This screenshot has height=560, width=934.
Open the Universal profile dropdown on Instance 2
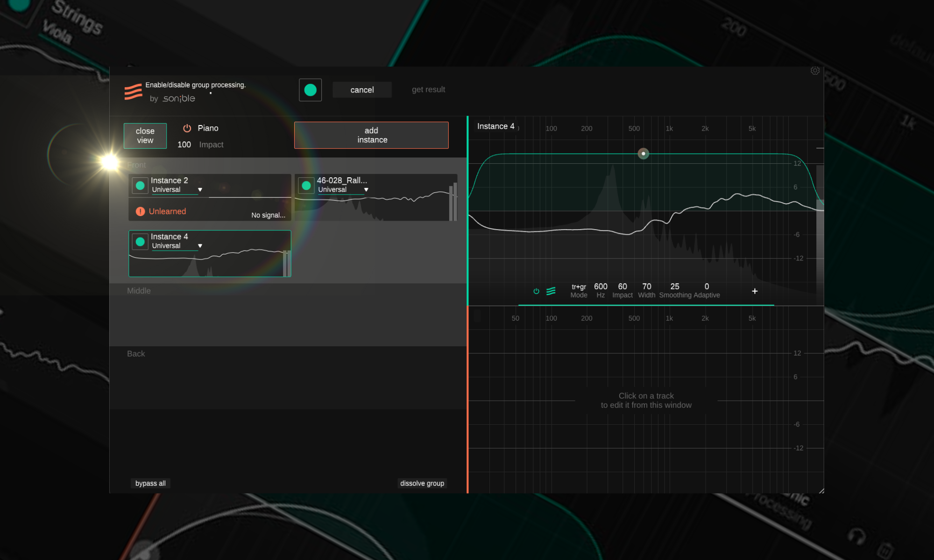point(200,189)
